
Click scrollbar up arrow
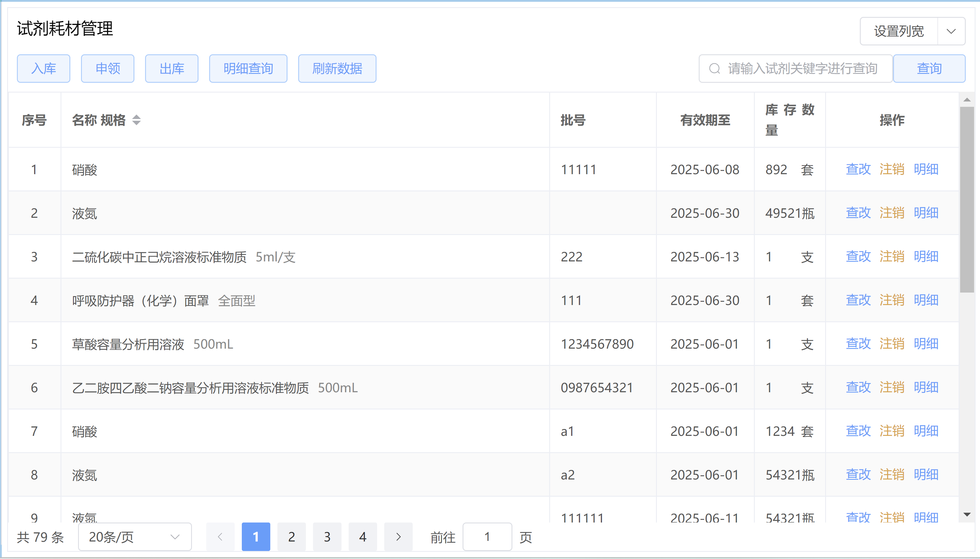(x=967, y=100)
